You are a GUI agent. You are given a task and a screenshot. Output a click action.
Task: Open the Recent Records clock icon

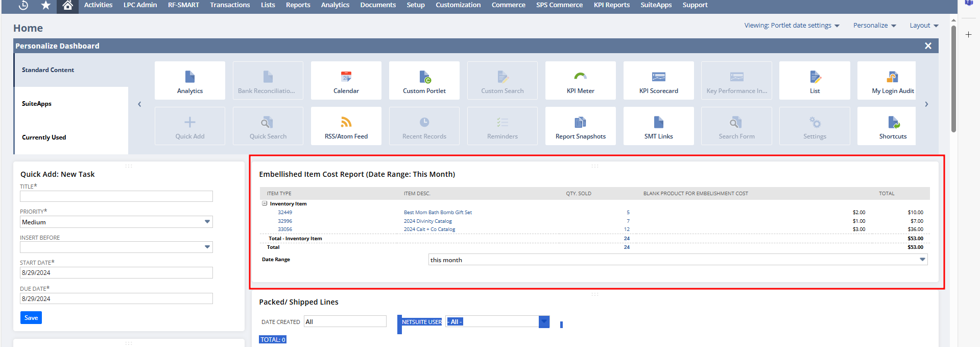tap(23, 6)
